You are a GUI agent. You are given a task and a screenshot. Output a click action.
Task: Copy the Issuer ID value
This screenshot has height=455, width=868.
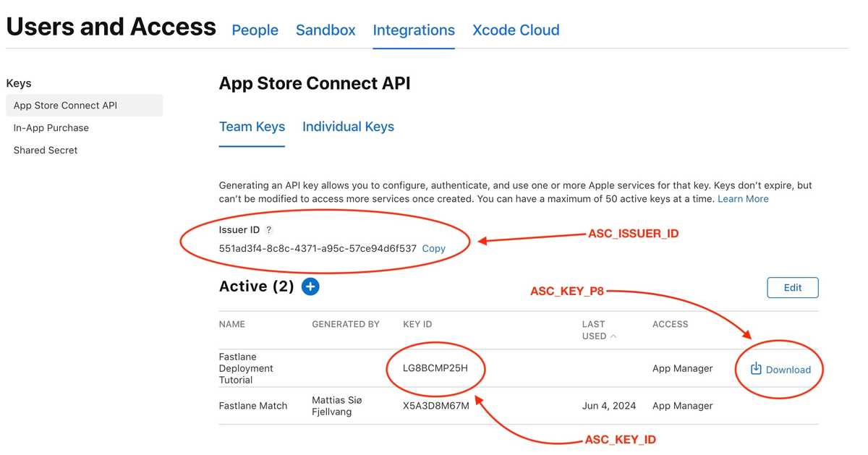433,248
